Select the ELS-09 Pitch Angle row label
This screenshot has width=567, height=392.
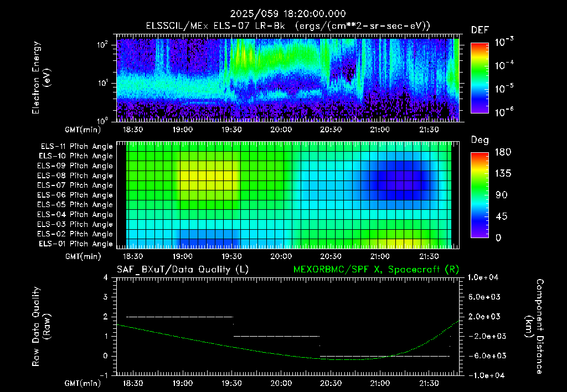75,166
